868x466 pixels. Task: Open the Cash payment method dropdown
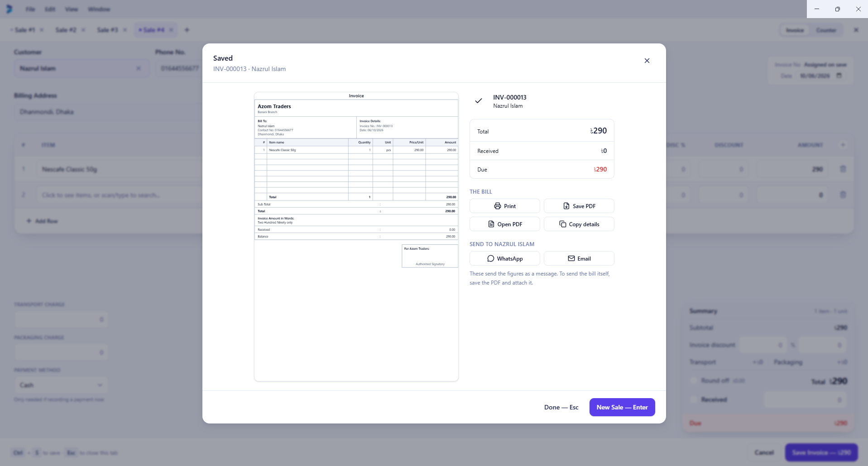(61, 385)
